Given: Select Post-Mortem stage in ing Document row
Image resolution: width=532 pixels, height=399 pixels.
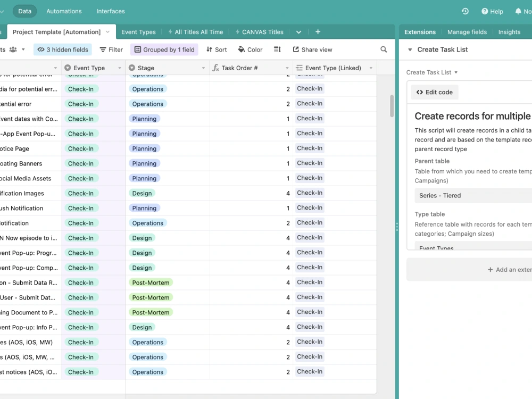Looking at the screenshot, I should coord(151,312).
